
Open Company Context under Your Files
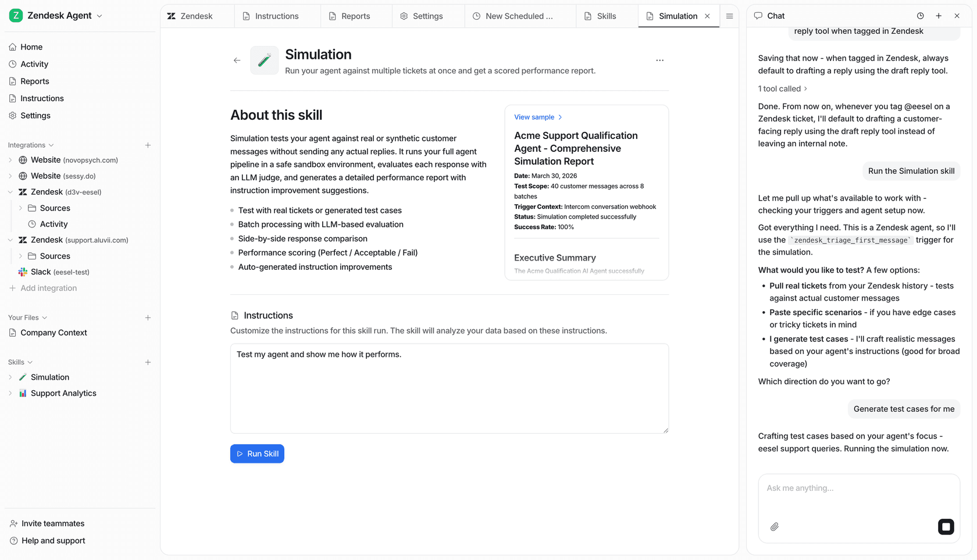pos(54,332)
